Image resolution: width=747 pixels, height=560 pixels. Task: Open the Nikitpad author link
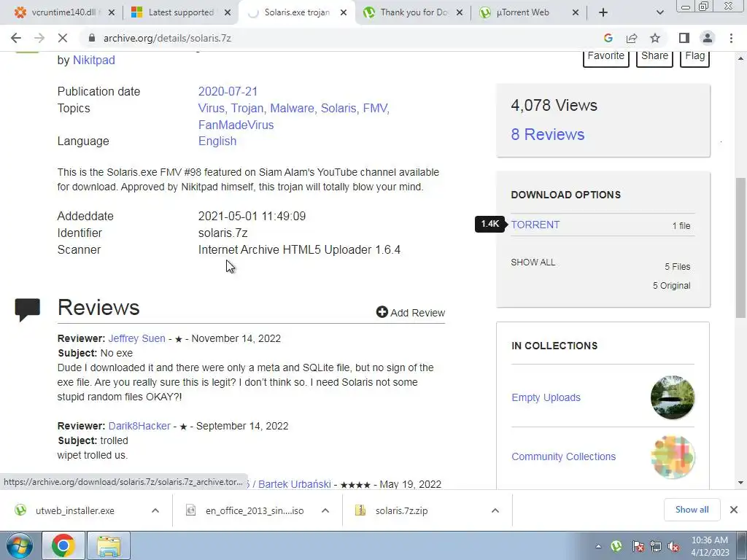94,60
